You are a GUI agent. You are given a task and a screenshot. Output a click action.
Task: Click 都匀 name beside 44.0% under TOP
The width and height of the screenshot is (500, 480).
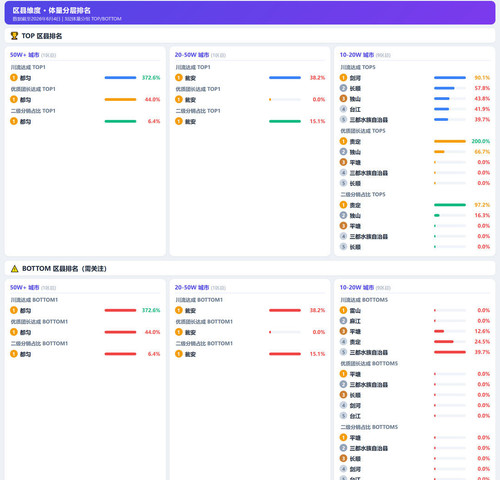click(x=25, y=100)
